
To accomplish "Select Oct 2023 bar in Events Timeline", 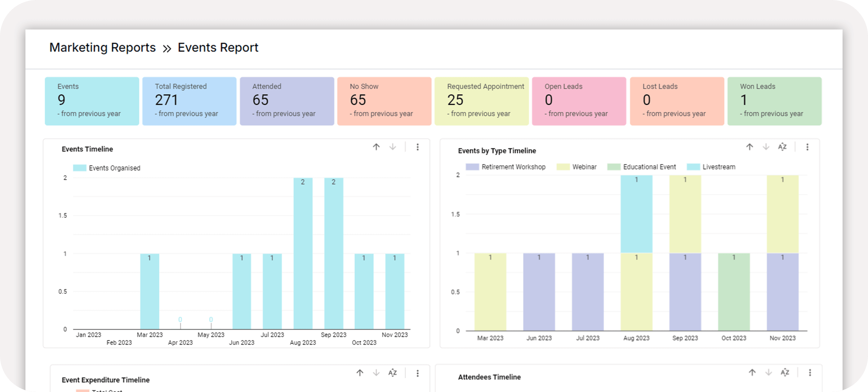I will pyautogui.click(x=364, y=291).
